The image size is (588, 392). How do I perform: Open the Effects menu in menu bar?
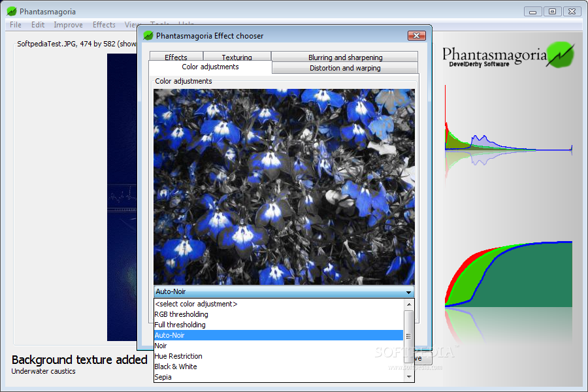(x=104, y=25)
